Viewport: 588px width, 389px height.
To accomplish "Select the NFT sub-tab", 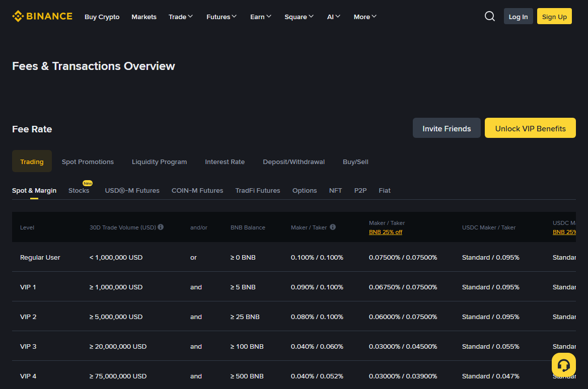I will point(335,190).
